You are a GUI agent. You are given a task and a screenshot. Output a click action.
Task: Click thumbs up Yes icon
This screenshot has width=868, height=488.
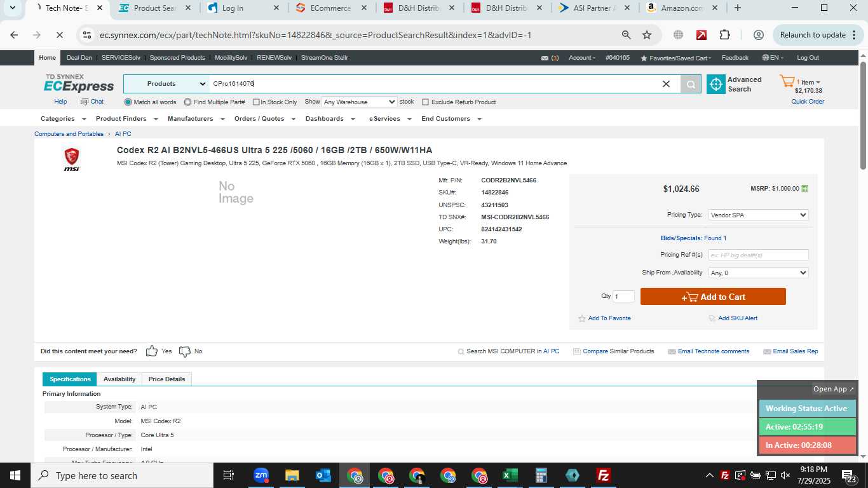[x=152, y=351]
